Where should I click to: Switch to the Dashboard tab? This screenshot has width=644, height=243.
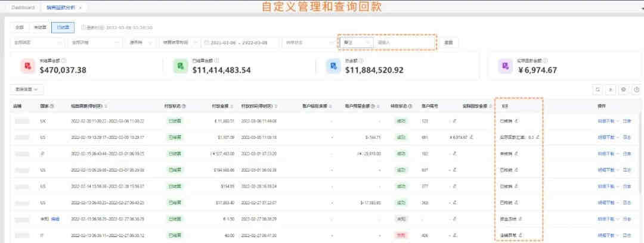(x=22, y=7)
